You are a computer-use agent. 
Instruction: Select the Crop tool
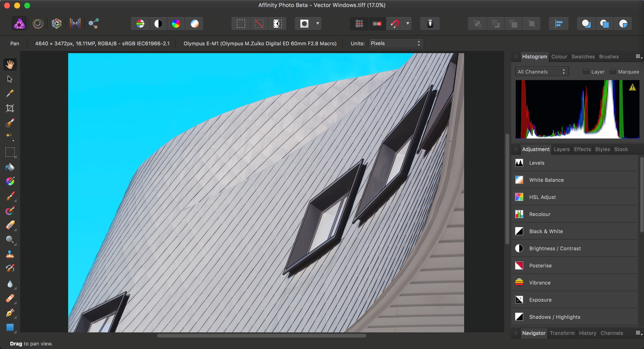pos(10,109)
